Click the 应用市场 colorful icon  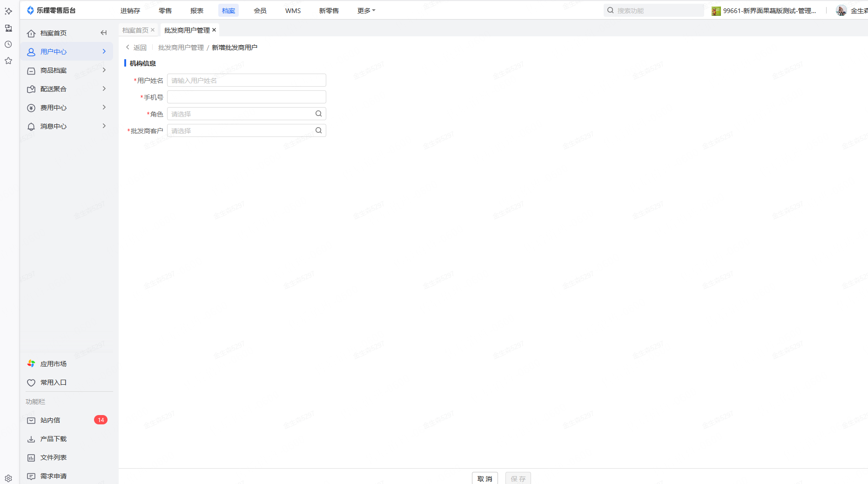31,363
